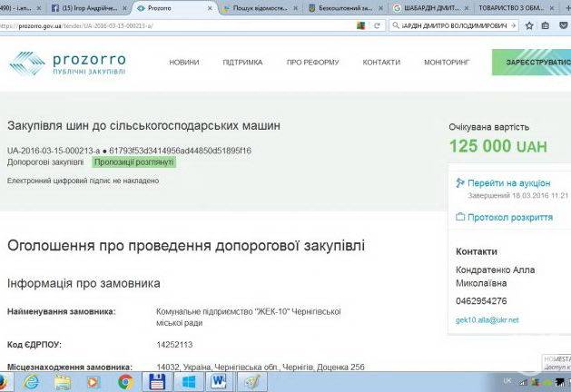571x392 pixels.
Task: Click the Prozorro logo in the header
Action: [68, 63]
